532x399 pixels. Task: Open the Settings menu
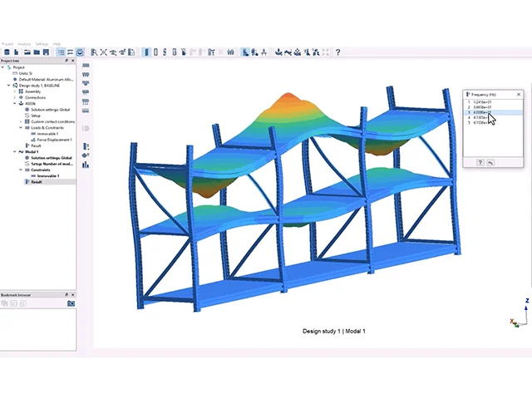(x=42, y=44)
